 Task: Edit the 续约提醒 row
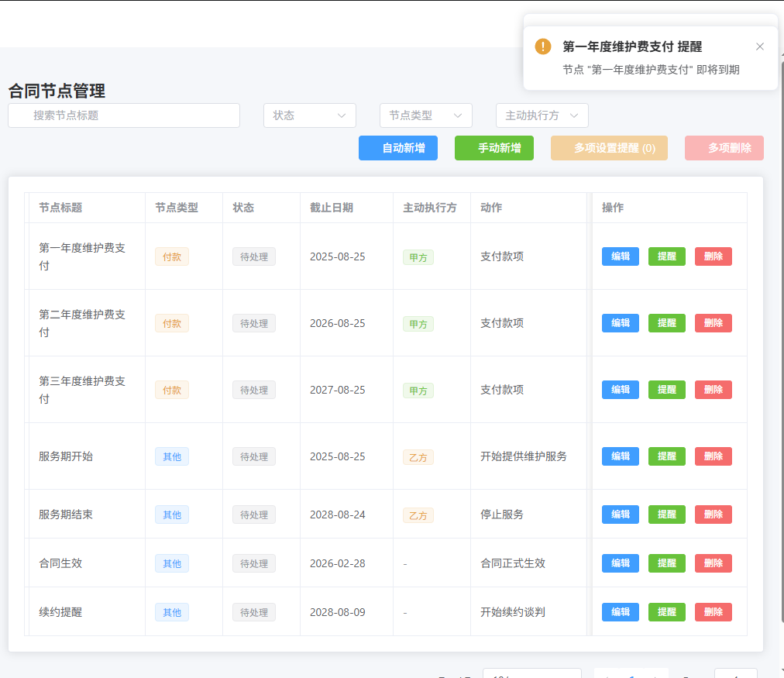coord(620,612)
